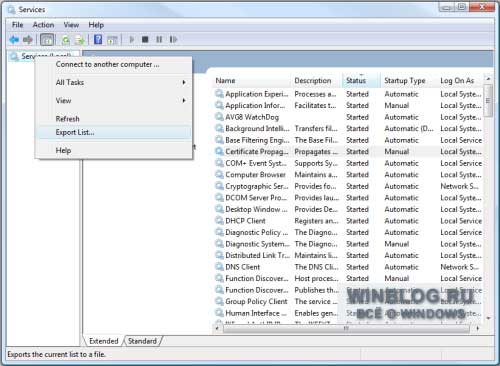Open the View menu in menu bar

tap(71, 25)
